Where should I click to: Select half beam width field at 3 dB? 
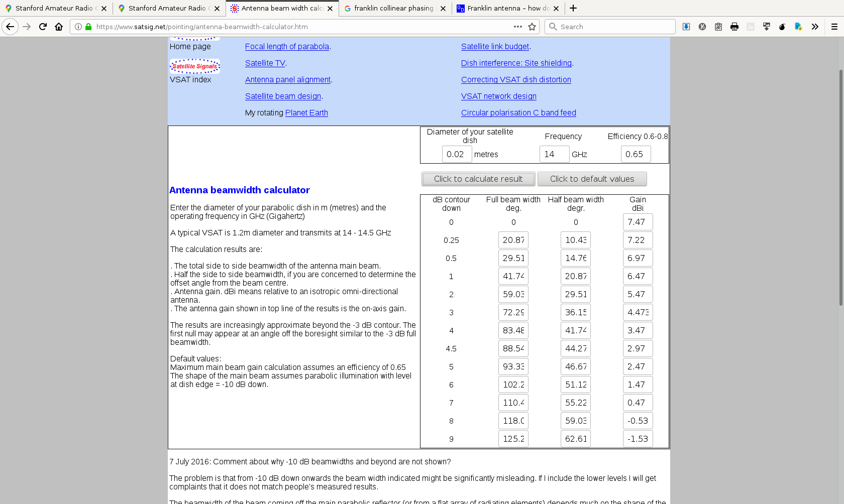pyautogui.click(x=576, y=312)
